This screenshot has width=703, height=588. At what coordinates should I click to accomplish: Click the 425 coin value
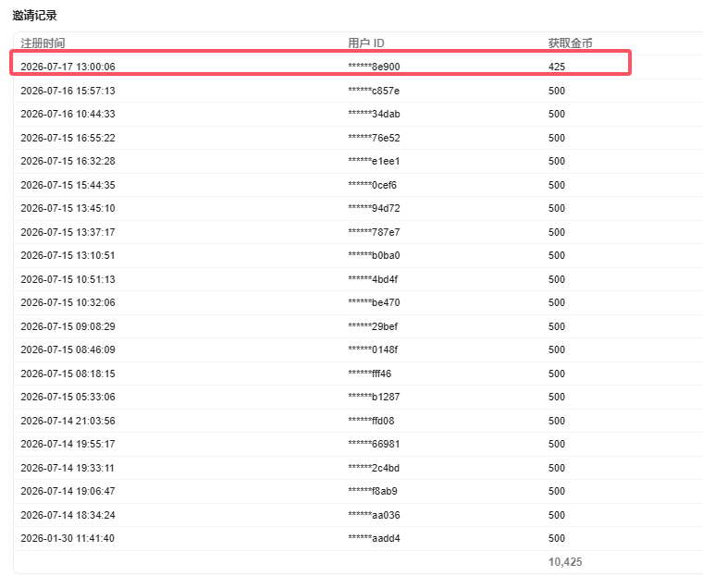pos(557,67)
